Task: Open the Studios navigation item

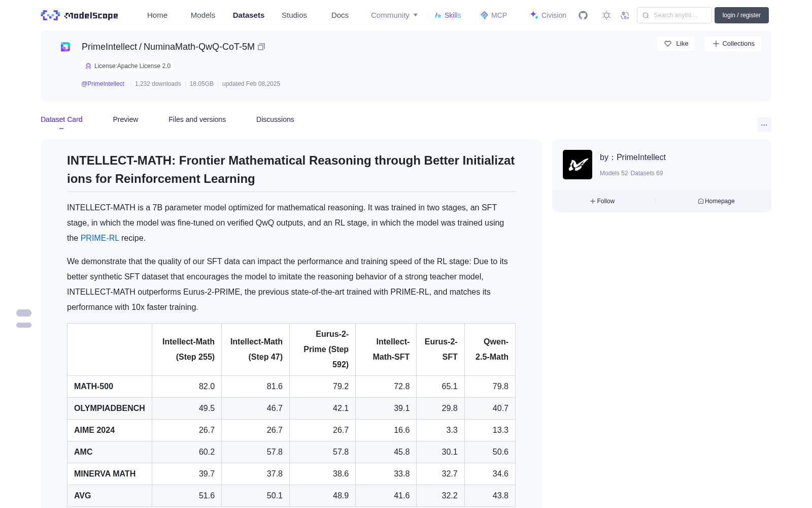Action: [294, 15]
